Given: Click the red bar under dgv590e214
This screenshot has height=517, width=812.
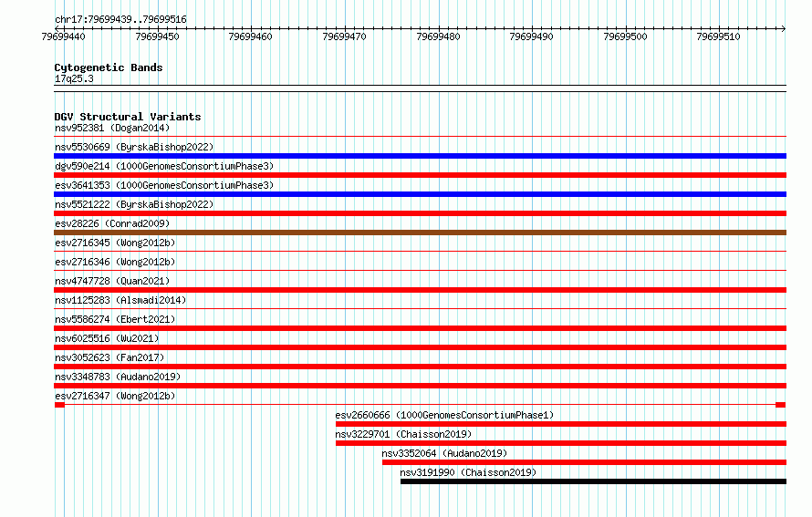Looking at the screenshot, I should coord(420,175).
